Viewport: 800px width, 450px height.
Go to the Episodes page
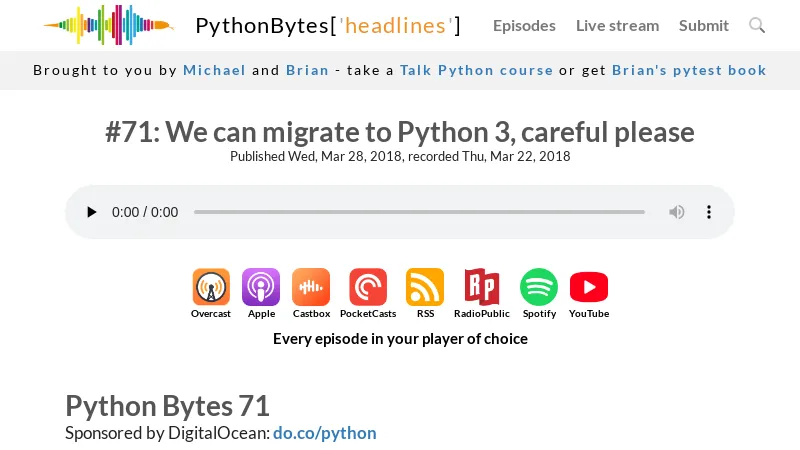tap(524, 26)
